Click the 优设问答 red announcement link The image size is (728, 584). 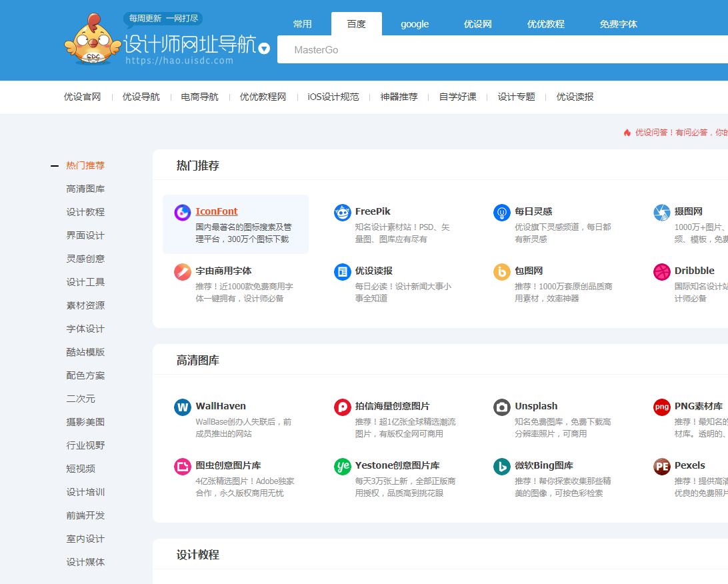coord(681,133)
